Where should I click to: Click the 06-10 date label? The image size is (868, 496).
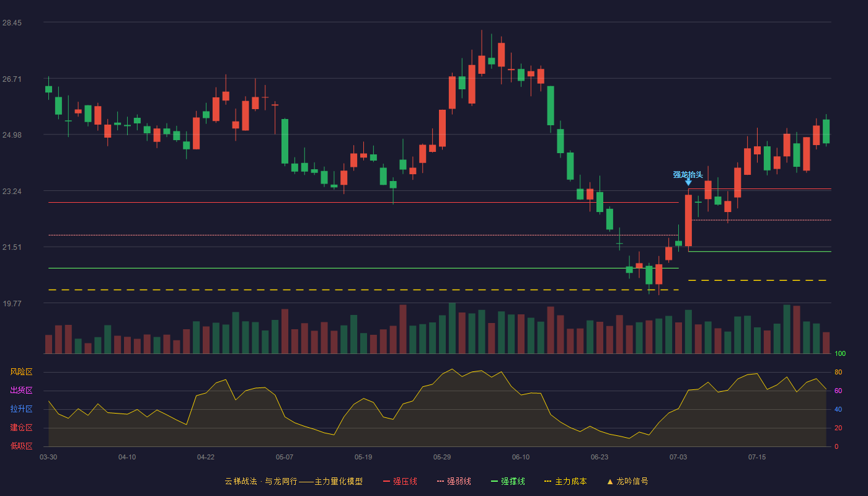tap(521, 457)
